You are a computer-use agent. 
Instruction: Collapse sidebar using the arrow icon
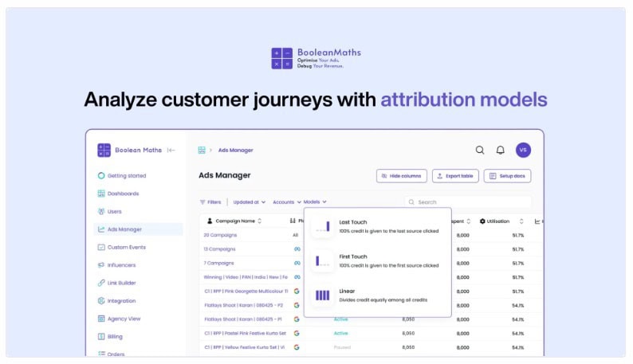tap(171, 150)
